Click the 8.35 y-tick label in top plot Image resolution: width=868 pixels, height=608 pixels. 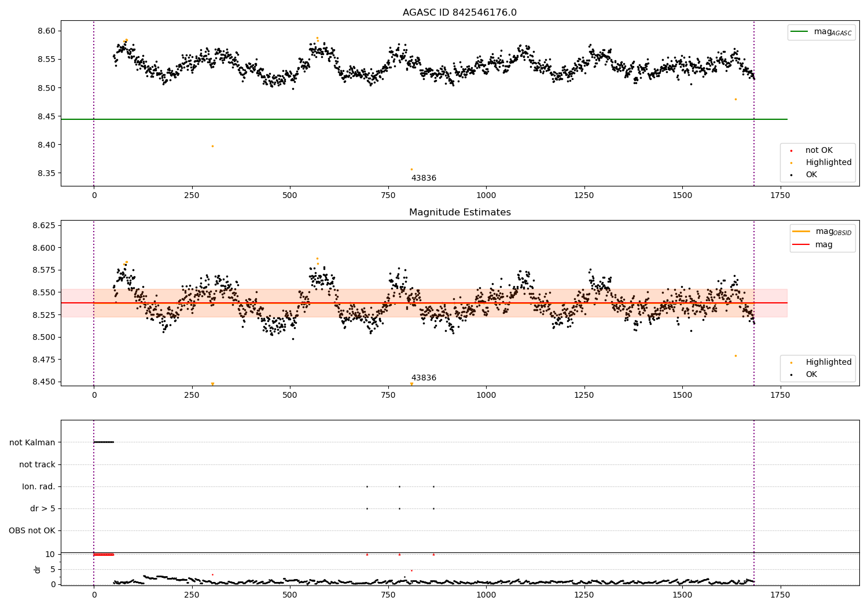point(46,173)
